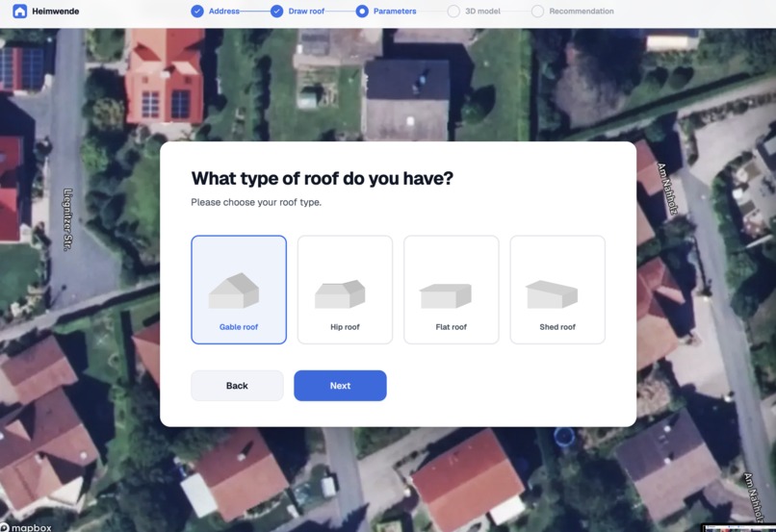Click the Recommendation step circle

click(x=537, y=11)
